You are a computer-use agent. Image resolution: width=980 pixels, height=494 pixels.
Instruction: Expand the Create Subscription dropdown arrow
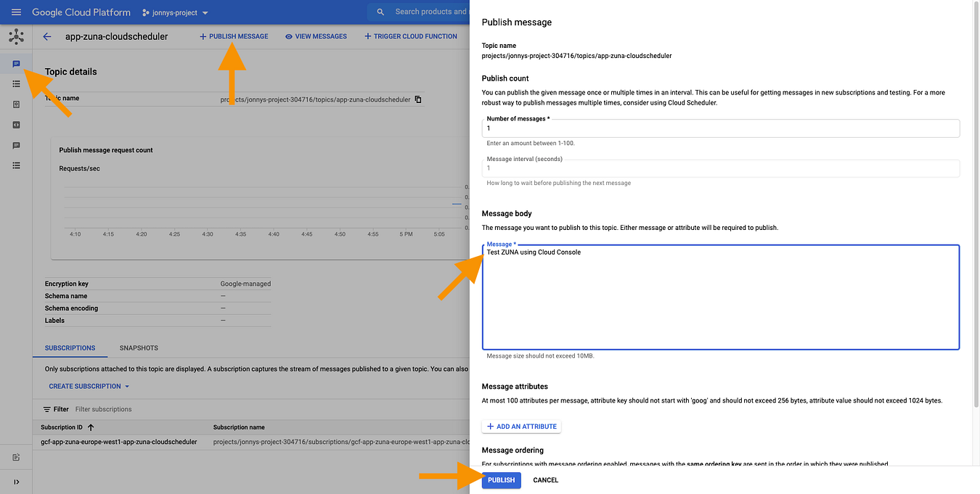(127, 387)
